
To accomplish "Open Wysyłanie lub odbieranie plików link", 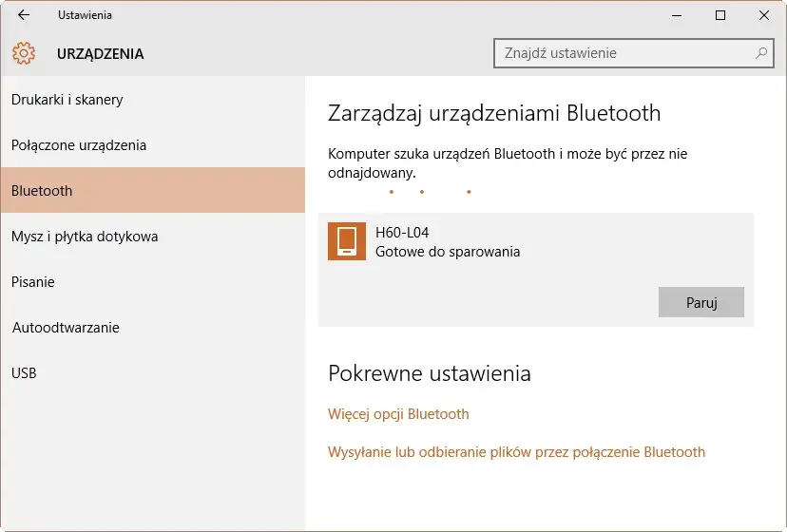I will (x=516, y=452).
